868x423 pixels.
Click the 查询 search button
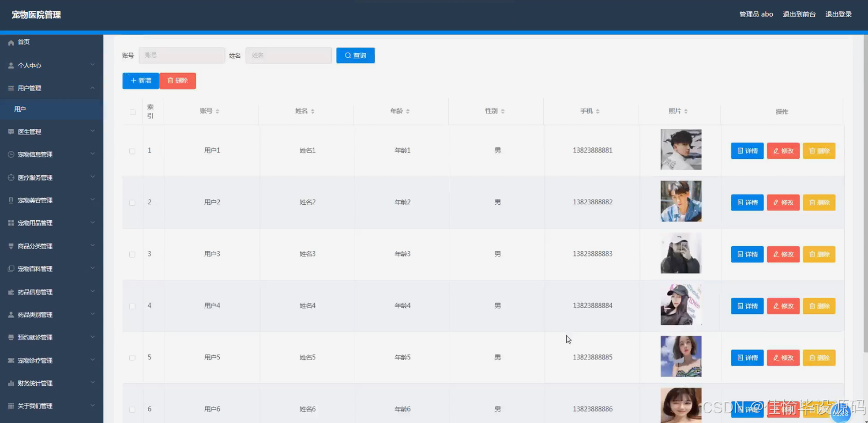(356, 55)
